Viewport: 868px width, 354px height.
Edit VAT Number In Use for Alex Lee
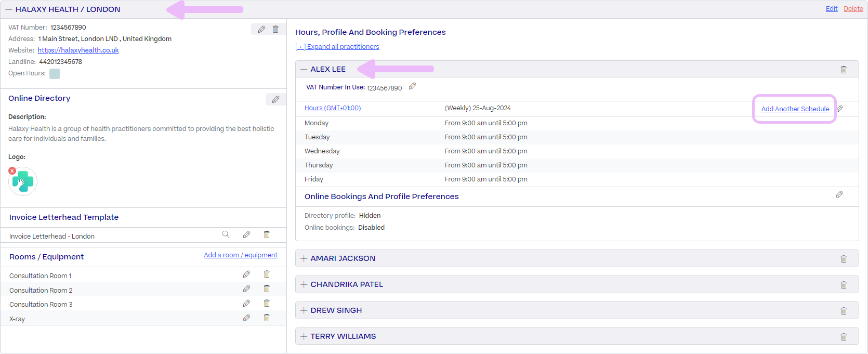(412, 86)
